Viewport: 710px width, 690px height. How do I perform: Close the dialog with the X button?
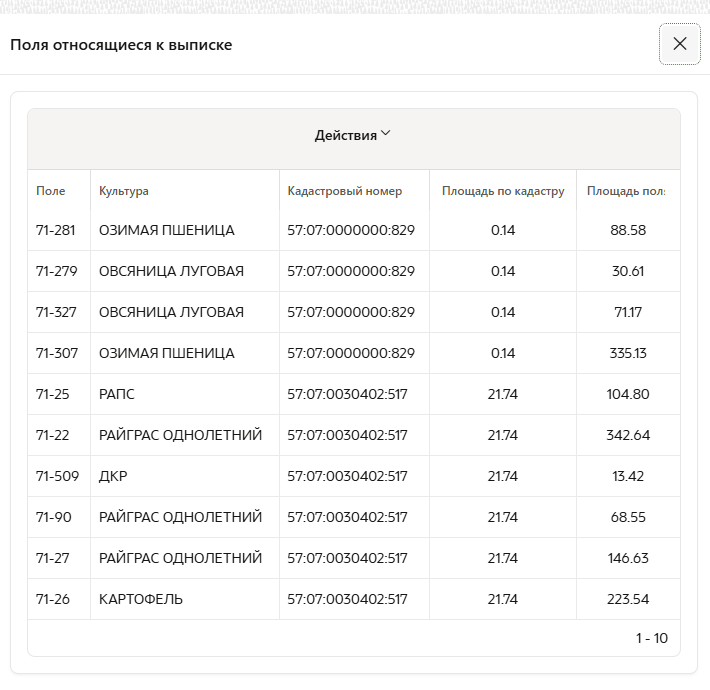tap(679, 44)
